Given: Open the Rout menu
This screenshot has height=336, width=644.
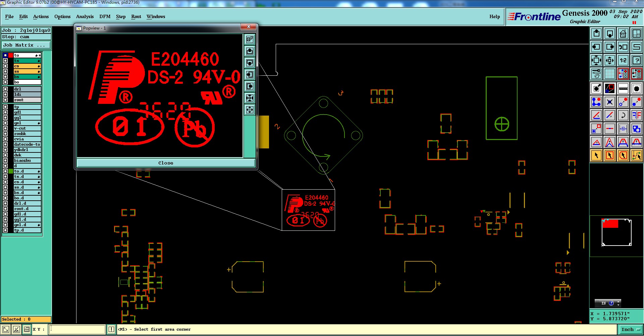Looking at the screenshot, I should pos(136,16).
